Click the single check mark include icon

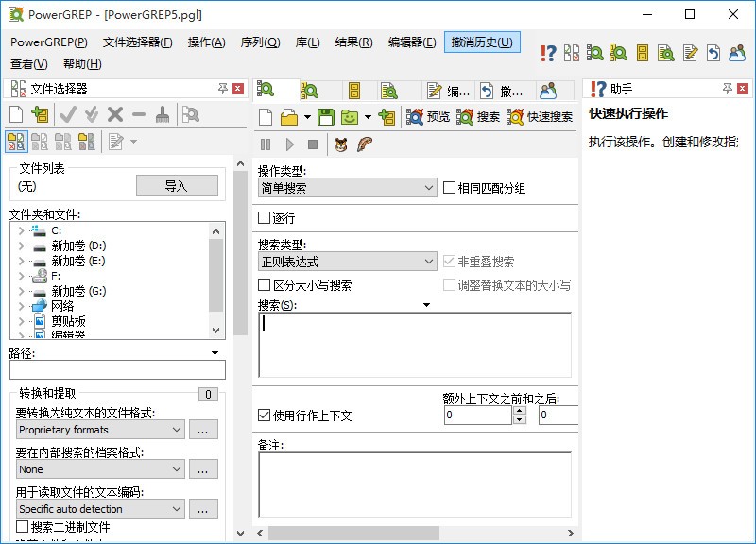click(x=68, y=114)
